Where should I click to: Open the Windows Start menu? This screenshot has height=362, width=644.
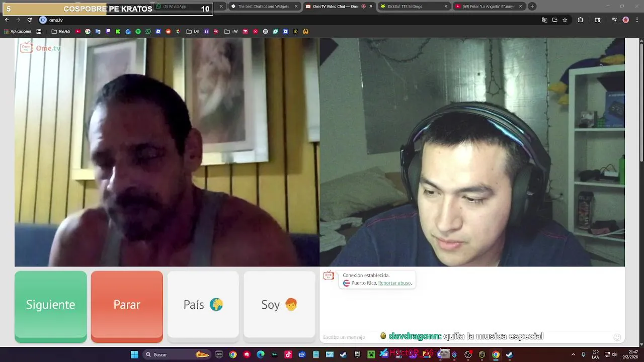[134, 354]
